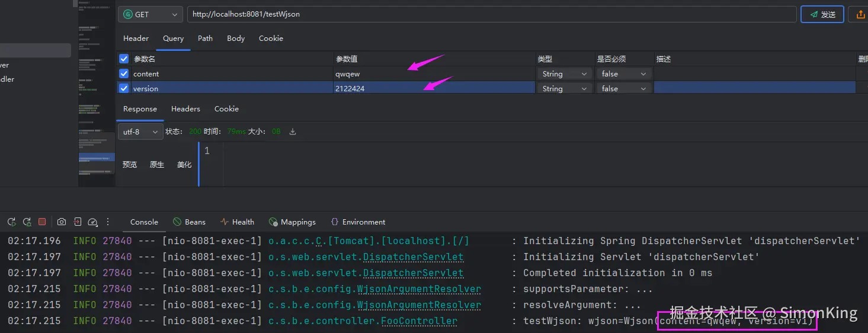Click the rerun in debug mode icon
Image resolution: width=868 pixels, height=333 pixels.
click(x=27, y=222)
